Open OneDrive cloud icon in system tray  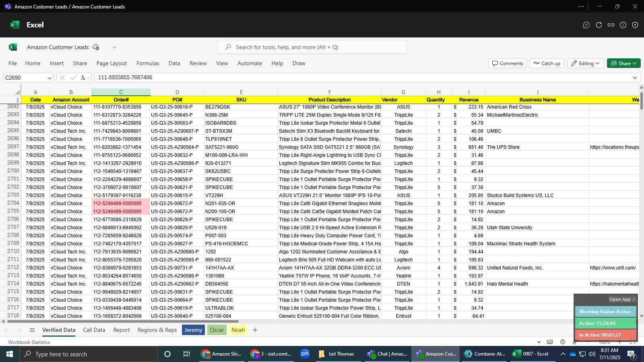click(x=573, y=354)
